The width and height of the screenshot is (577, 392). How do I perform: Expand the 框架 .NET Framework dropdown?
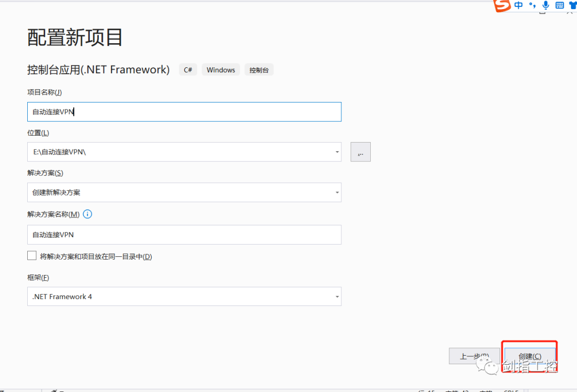[337, 297]
